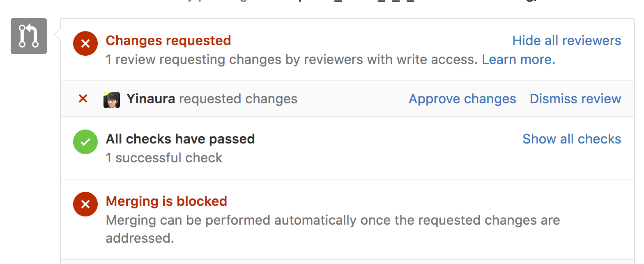This screenshot has width=644, height=264.
Task: Dismiss Yinaura's review
Action: [575, 98]
